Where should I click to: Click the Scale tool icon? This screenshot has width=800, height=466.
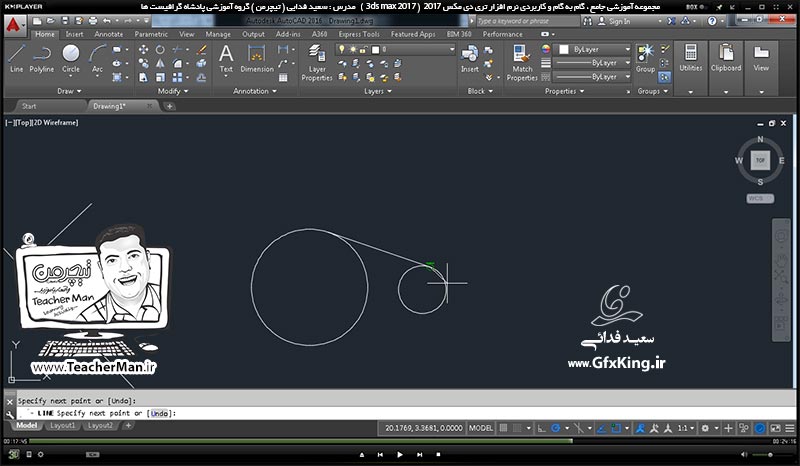(160, 77)
